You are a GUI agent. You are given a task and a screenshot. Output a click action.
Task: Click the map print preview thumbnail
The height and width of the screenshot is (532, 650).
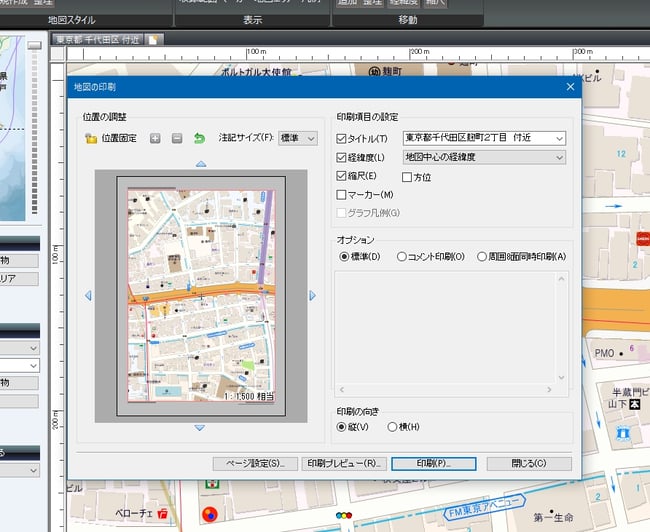point(200,295)
